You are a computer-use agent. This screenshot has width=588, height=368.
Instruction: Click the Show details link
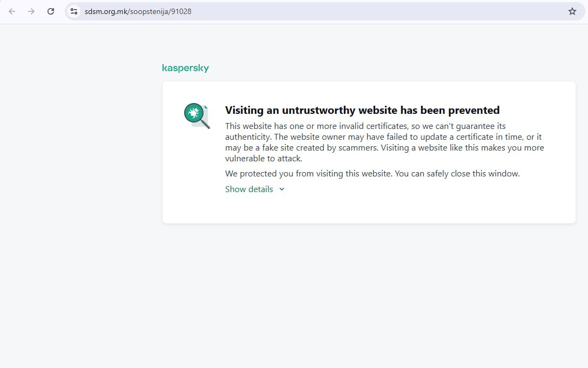249,189
